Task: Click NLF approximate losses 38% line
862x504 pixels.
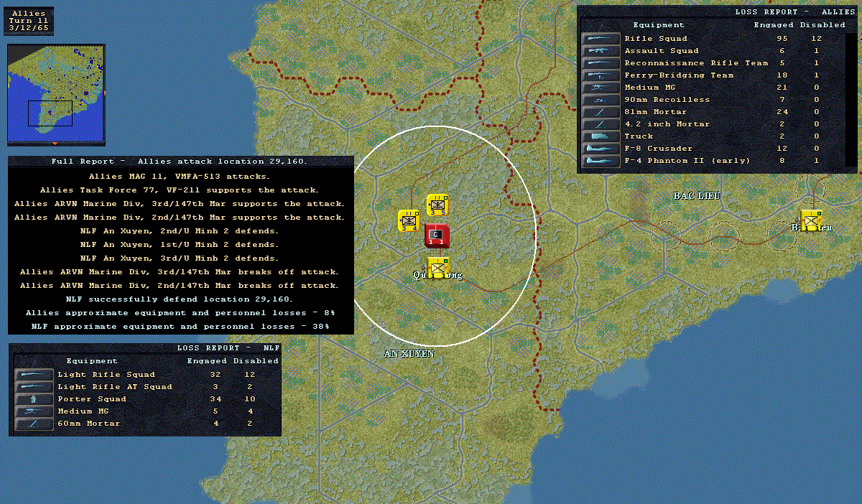Action: click(x=180, y=327)
